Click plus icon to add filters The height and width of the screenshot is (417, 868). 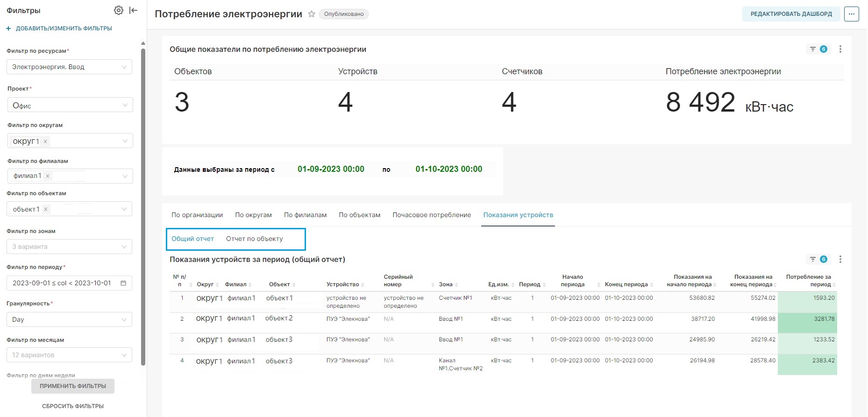pos(8,28)
